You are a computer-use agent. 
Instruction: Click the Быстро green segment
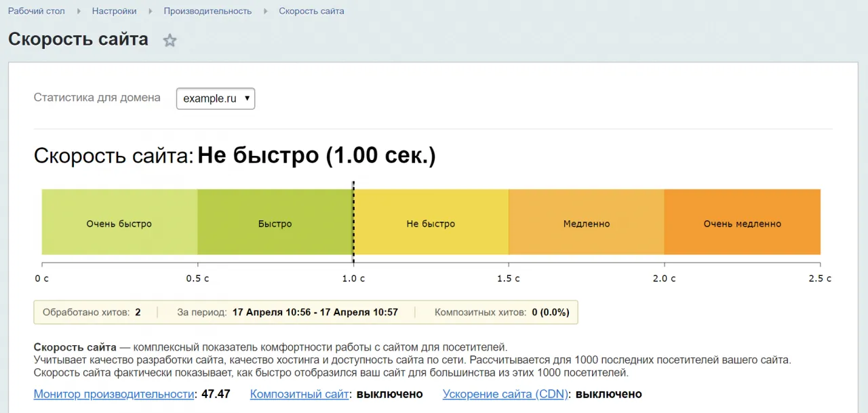coord(275,223)
